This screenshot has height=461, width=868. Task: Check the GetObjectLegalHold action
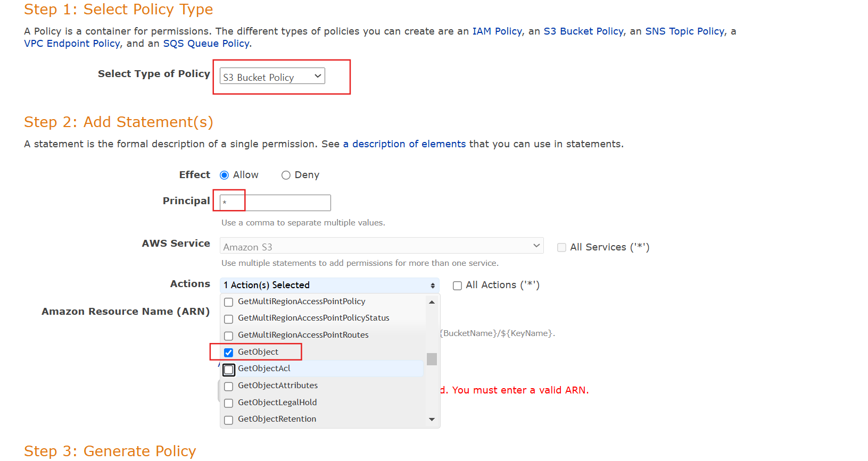coord(229,404)
